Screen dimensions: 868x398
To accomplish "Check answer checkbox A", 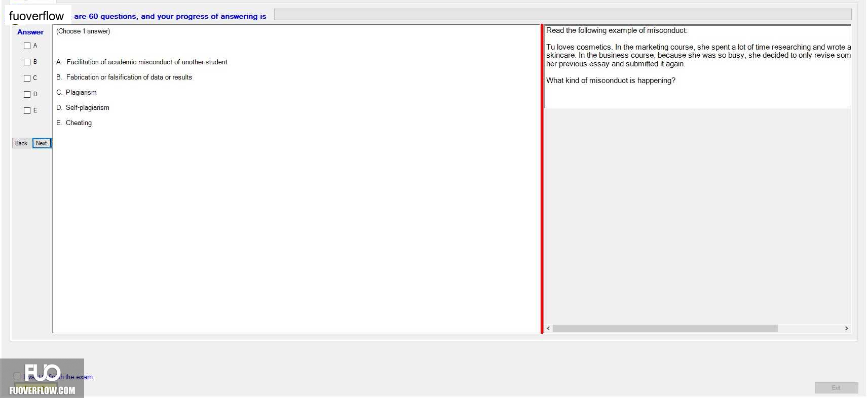I will point(27,46).
